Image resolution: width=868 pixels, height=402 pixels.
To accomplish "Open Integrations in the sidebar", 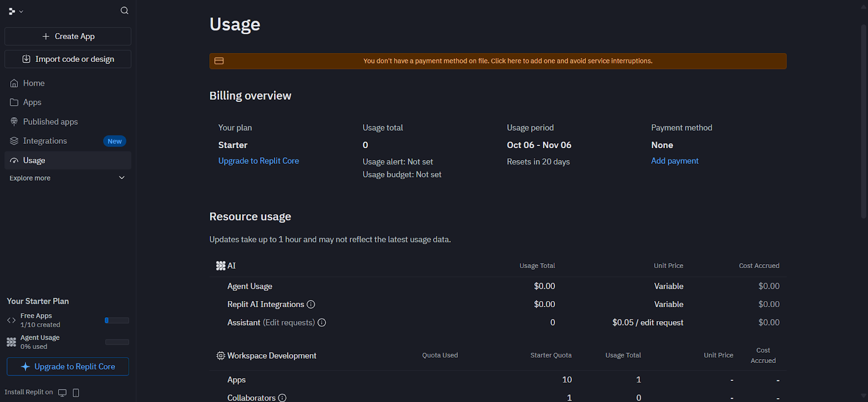I will (45, 141).
